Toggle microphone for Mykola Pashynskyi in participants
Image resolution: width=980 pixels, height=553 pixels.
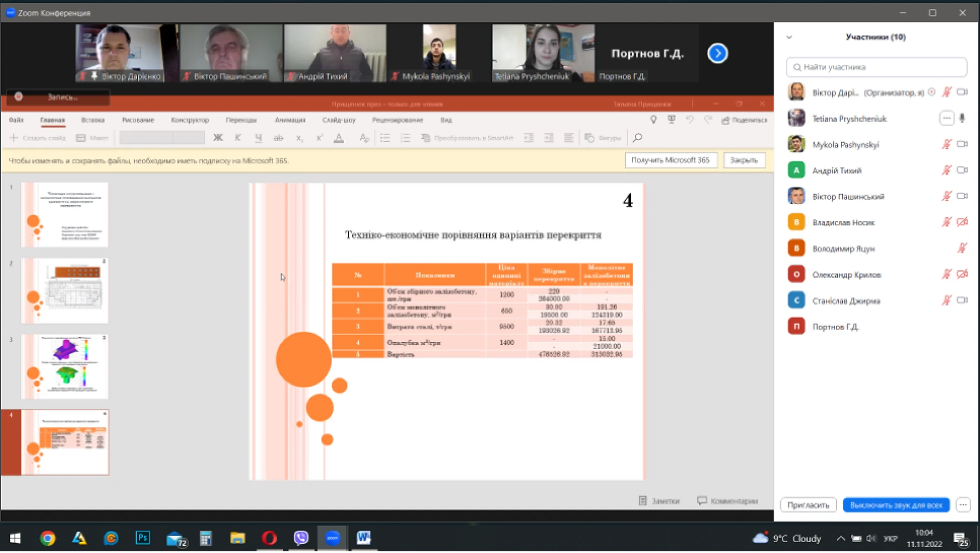click(947, 144)
